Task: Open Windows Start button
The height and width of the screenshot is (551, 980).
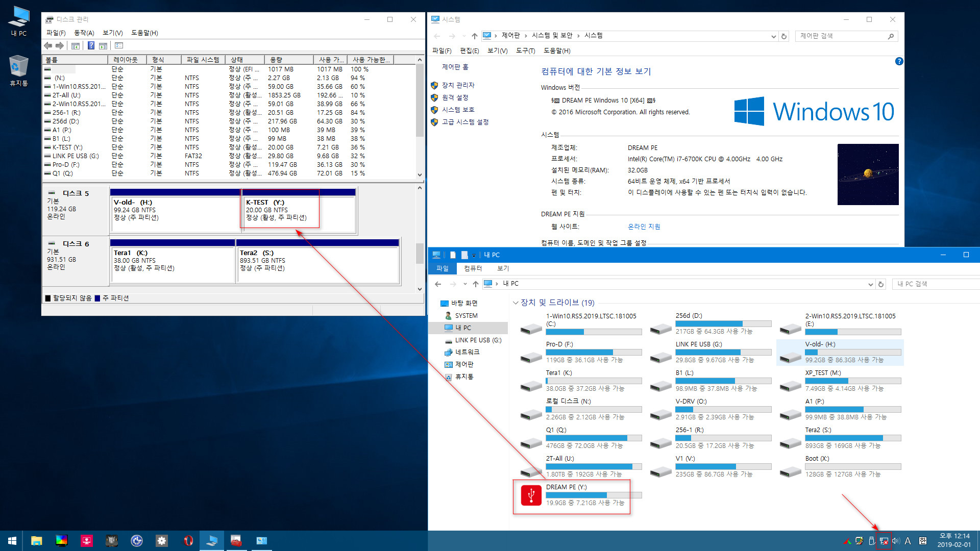Action: (12, 541)
